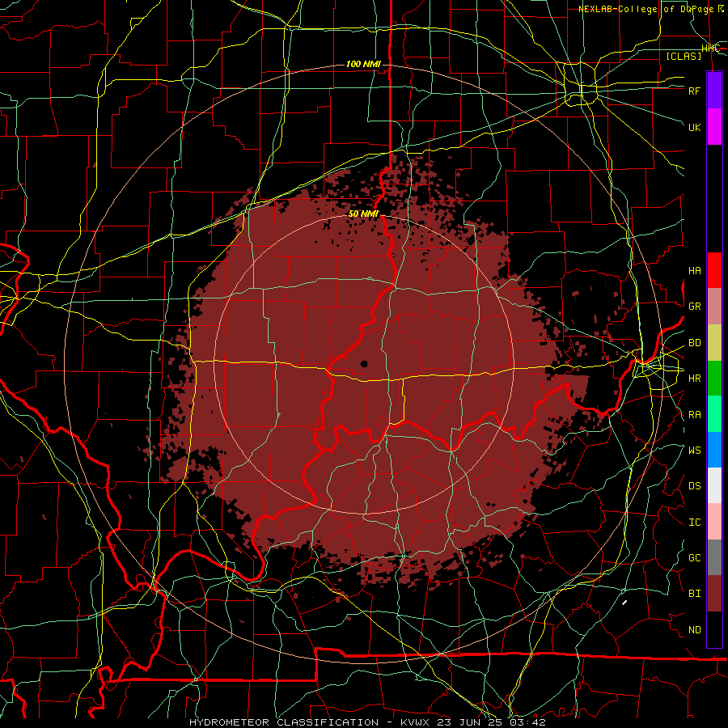Click the WS legend label
Screen dimensions: 728x728
(694, 450)
